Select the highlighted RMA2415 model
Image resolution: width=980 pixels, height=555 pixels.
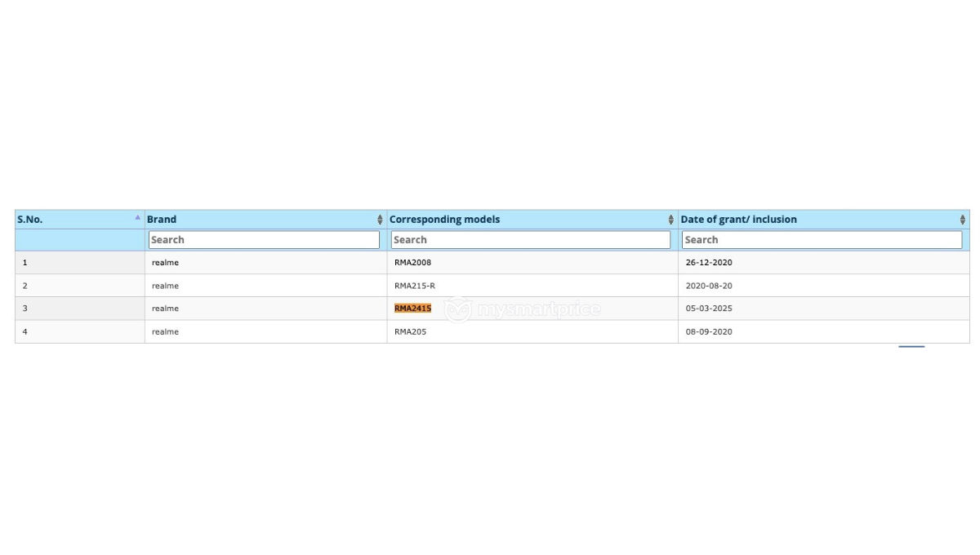(412, 309)
